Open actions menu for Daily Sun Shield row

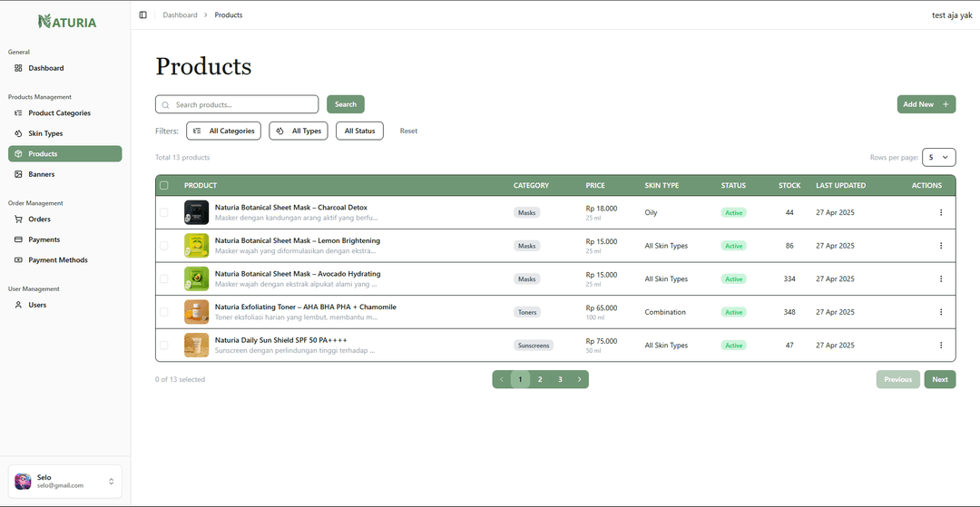(941, 345)
